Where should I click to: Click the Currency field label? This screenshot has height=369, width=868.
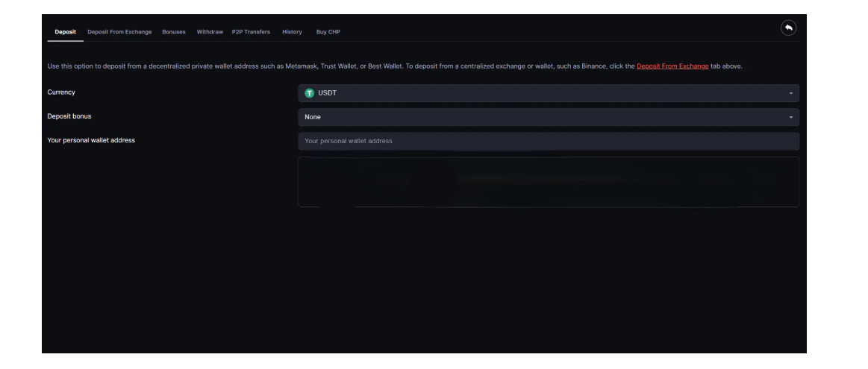tap(62, 92)
